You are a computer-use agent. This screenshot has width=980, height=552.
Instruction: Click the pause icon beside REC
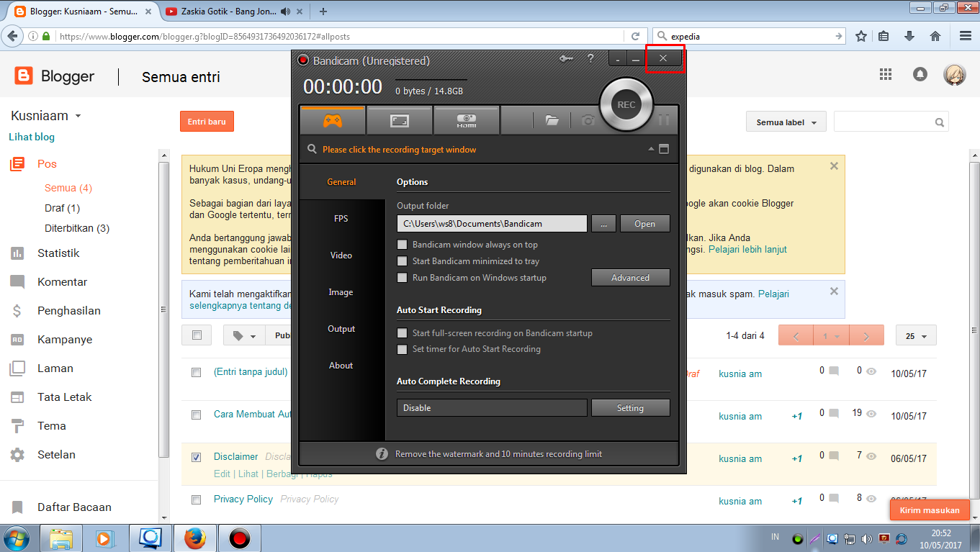663,120
